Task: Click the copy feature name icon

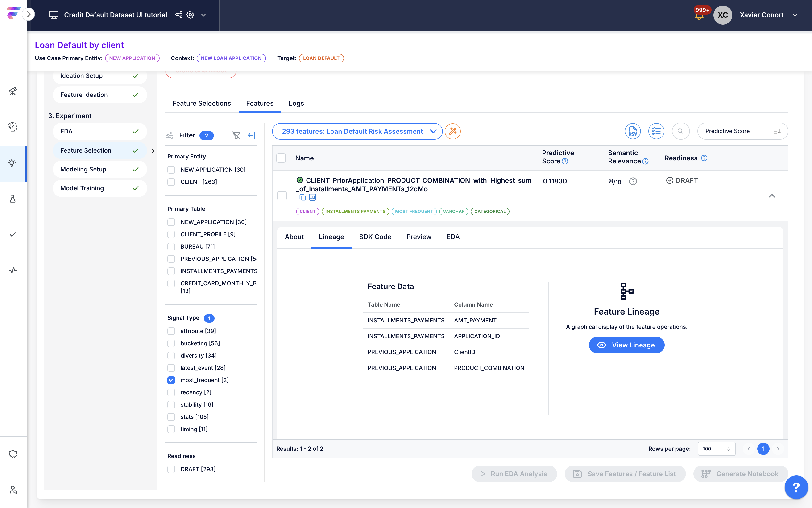Action: [x=302, y=198]
